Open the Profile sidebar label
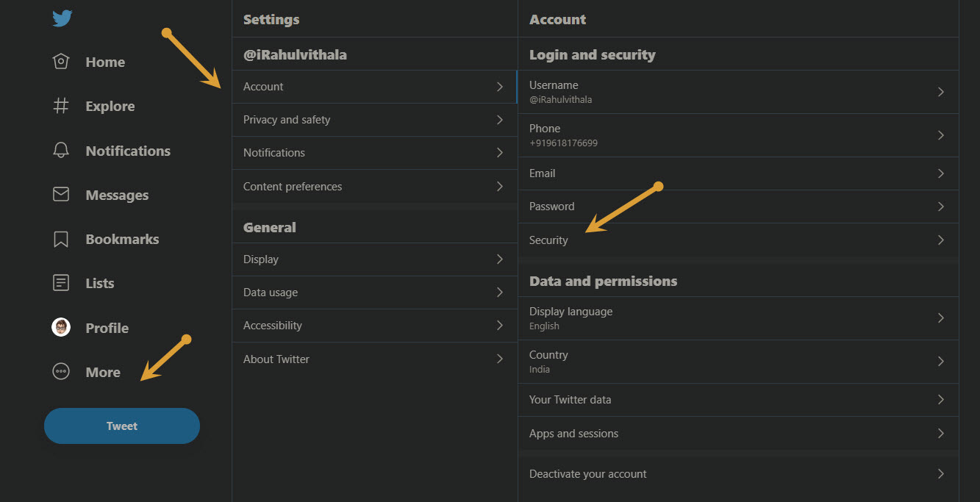The width and height of the screenshot is (980, 502). (x=107, y=329)
